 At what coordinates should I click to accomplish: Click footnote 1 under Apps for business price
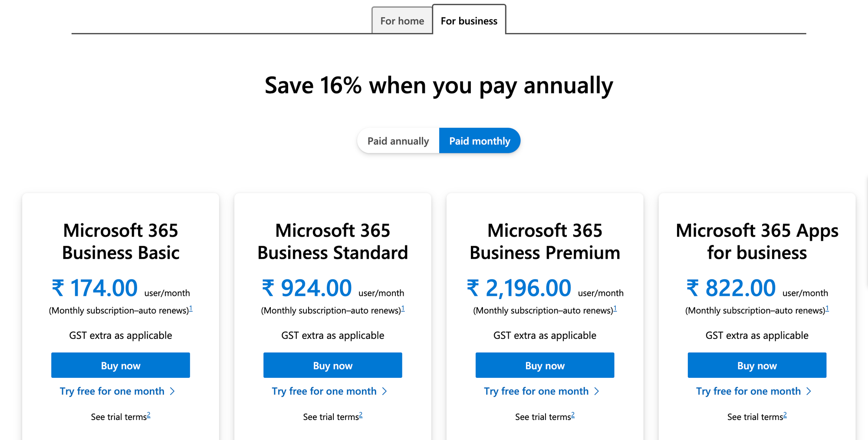pos(827,308)
